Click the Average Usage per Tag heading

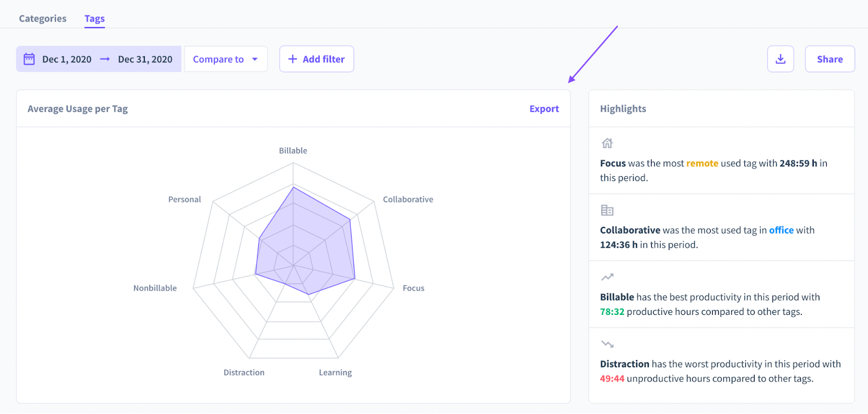(x=78, y=109)
